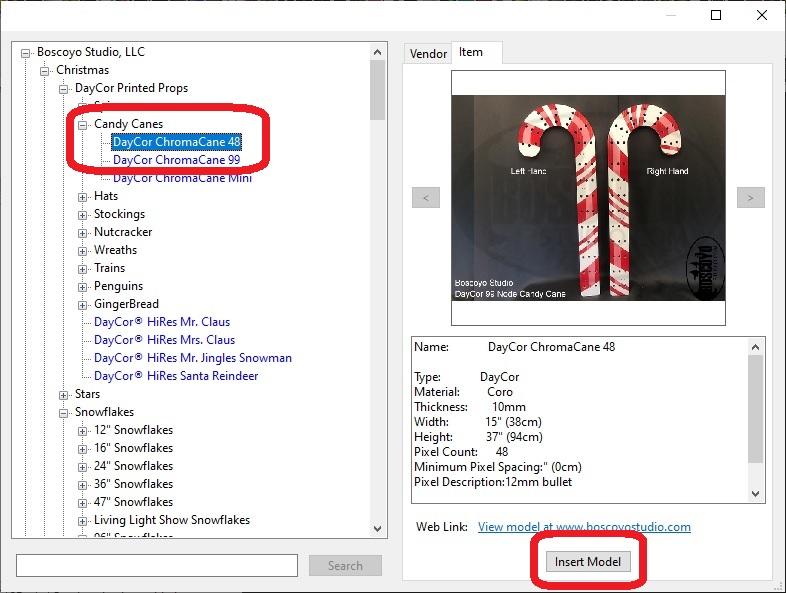Image resolution: width=786 pixels, height=593 pixels.
Task: Select Living Light Show Snowflakes label
Action: [x=172, y=520]
